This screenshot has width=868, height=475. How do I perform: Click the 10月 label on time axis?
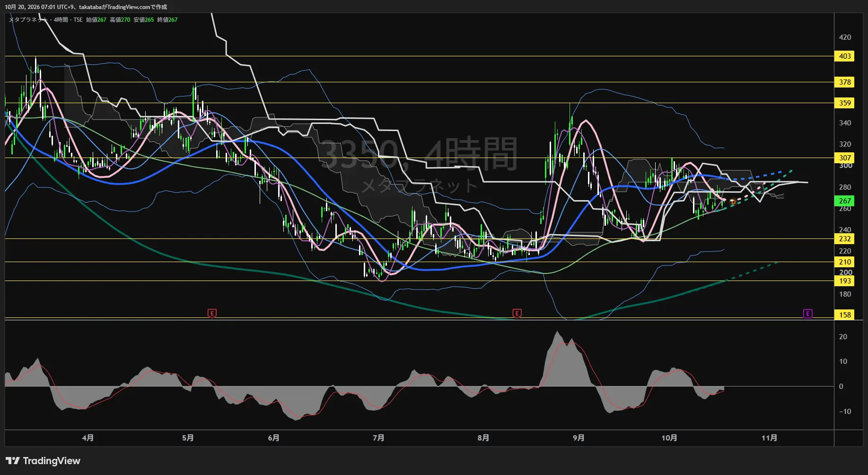(x=669, y=438)
